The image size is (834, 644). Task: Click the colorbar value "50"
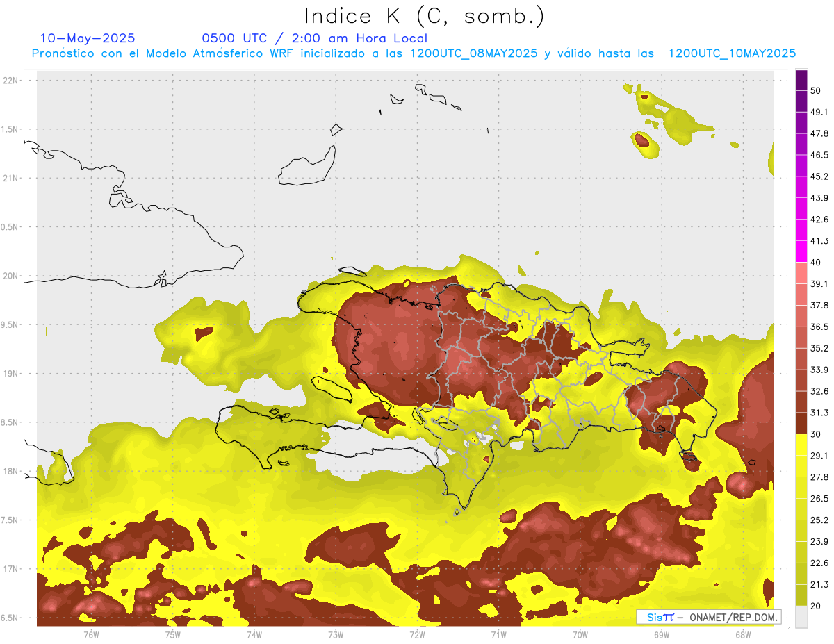817,91
